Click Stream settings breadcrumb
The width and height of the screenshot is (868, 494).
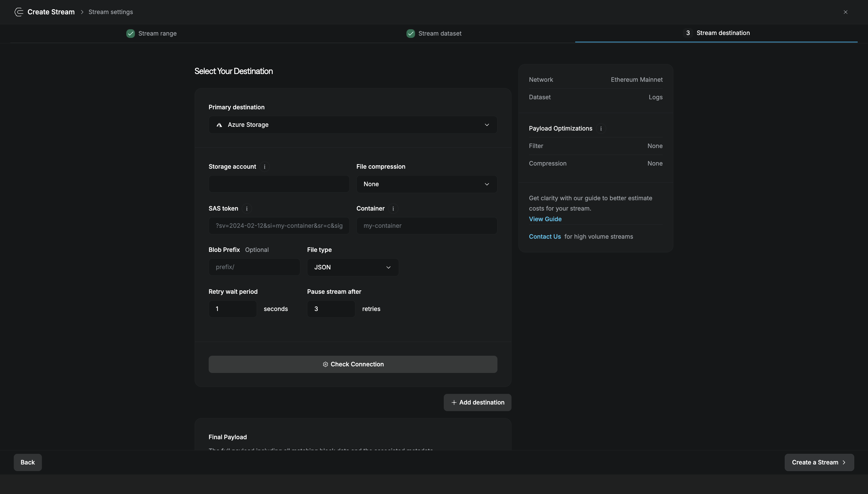point(111,12)
